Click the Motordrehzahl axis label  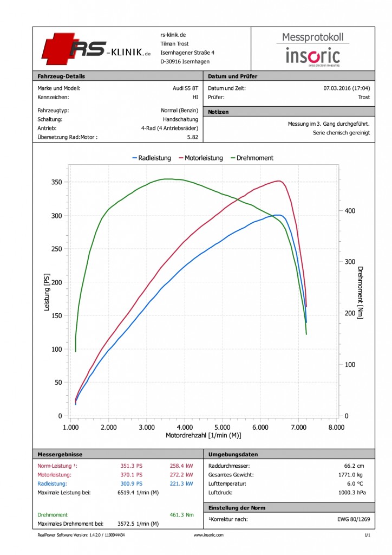click(x=204, y=435)
